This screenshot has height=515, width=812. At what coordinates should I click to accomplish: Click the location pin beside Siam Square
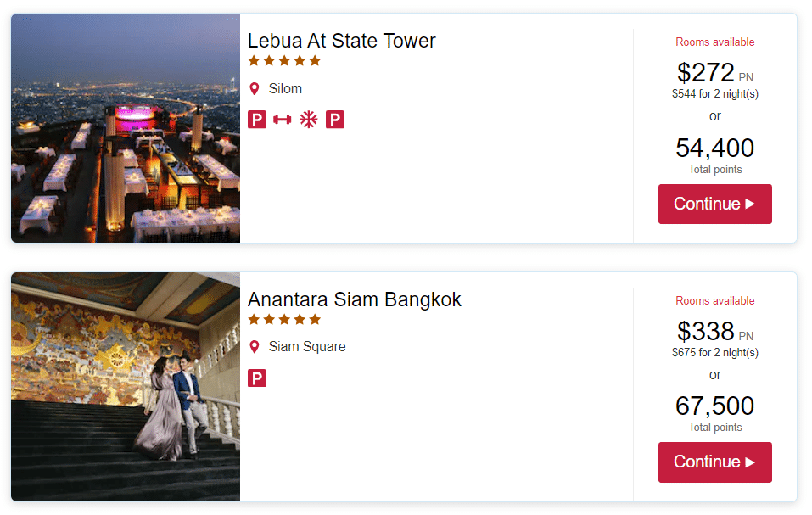click(254, 347)
